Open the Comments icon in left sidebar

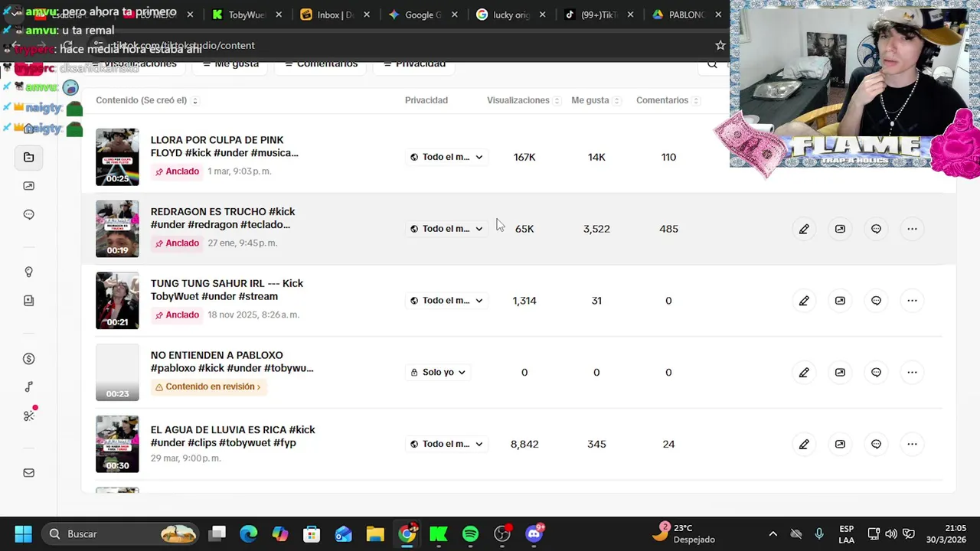click(28, 214)
